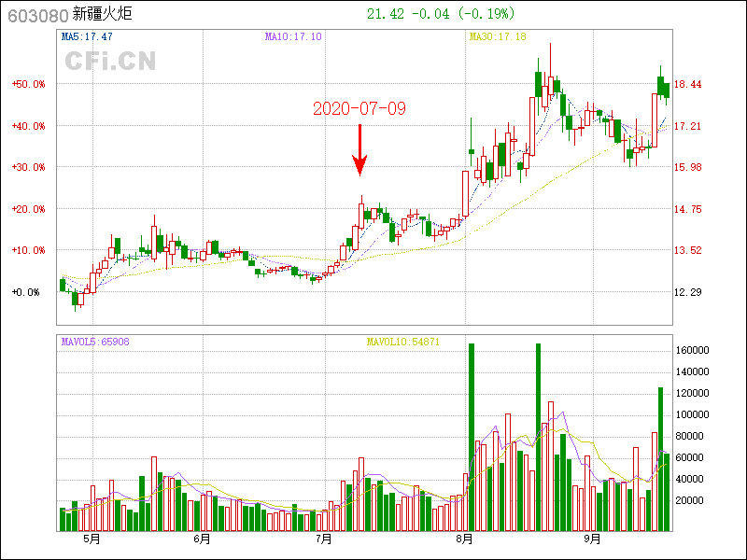Click the MA5:17.47 indicator label
Screen dimensions: 747x560
(87, 36)
